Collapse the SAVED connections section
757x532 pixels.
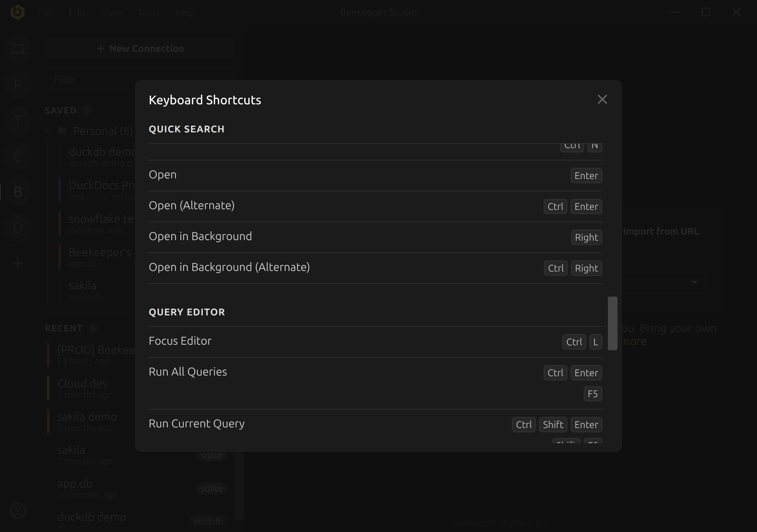(x=60, y=110)
